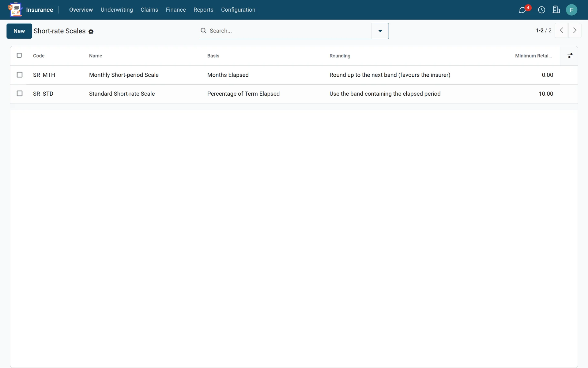Click the Months Elapsed basis cell

[228, 75]
